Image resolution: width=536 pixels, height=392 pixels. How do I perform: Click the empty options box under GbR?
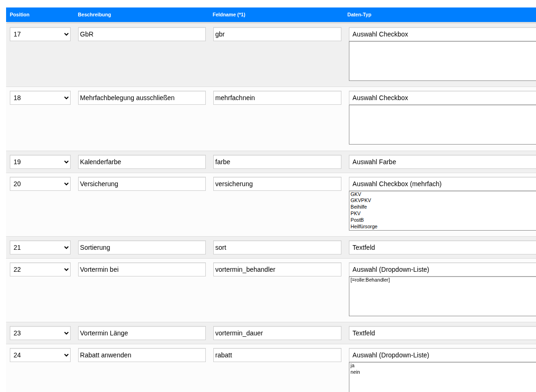click(x=442, y=61)
